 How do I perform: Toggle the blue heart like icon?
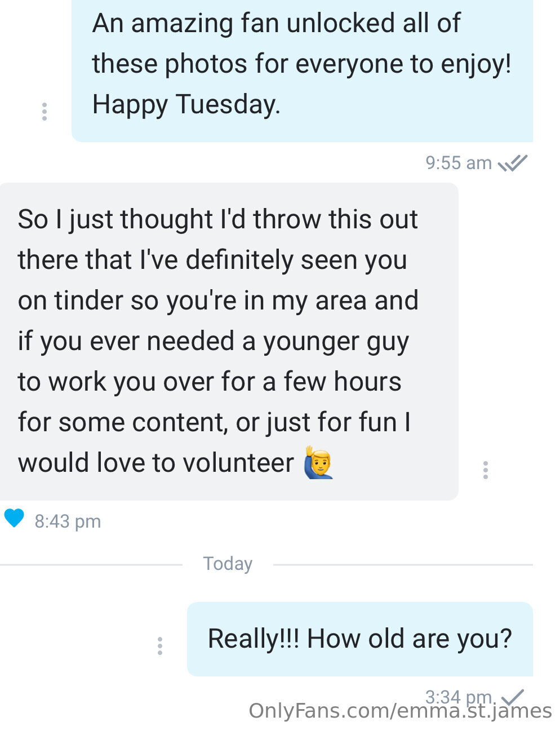[14, 517]
